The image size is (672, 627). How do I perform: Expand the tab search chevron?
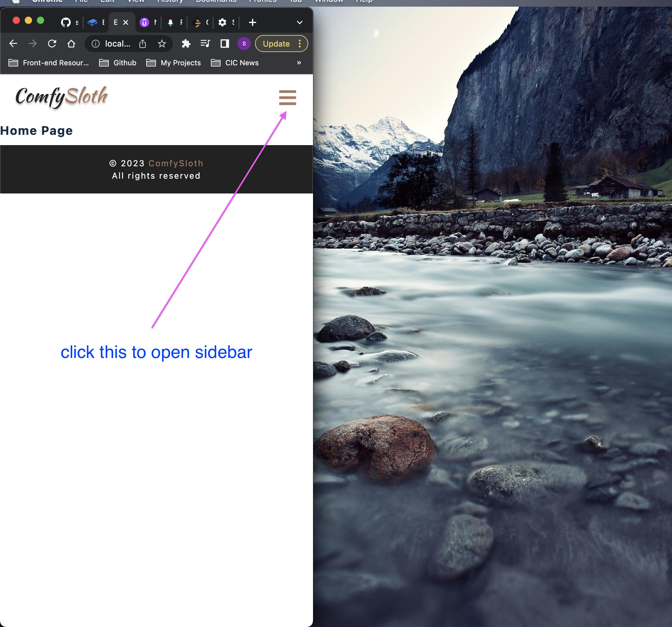click(299, 22)
